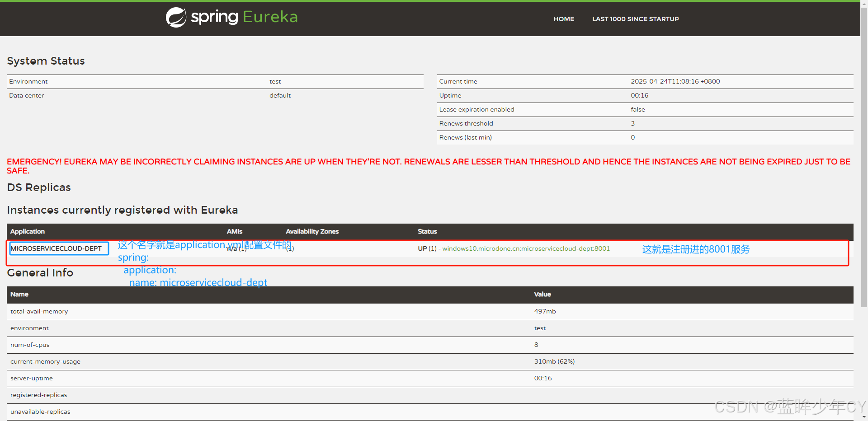868x421 pixels.
Task: Click the Renews threshold value 3
Action: click(632, 123)
